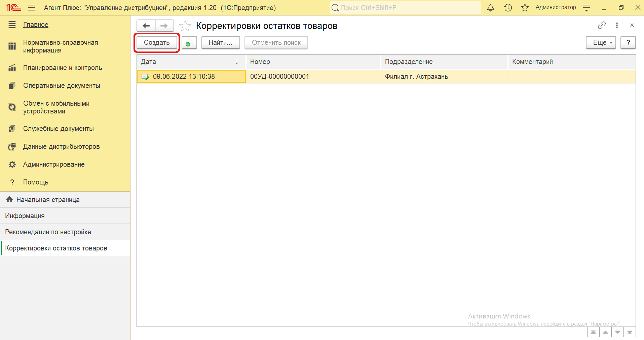Click the Найти... button
Screen dimensions: 644x340
(221, 43)
